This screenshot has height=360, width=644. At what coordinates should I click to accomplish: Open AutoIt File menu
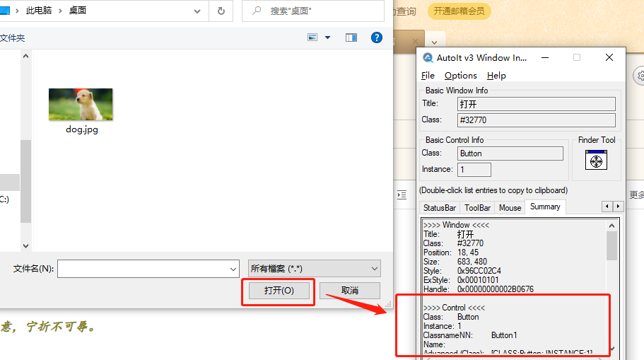click(428, 76)
